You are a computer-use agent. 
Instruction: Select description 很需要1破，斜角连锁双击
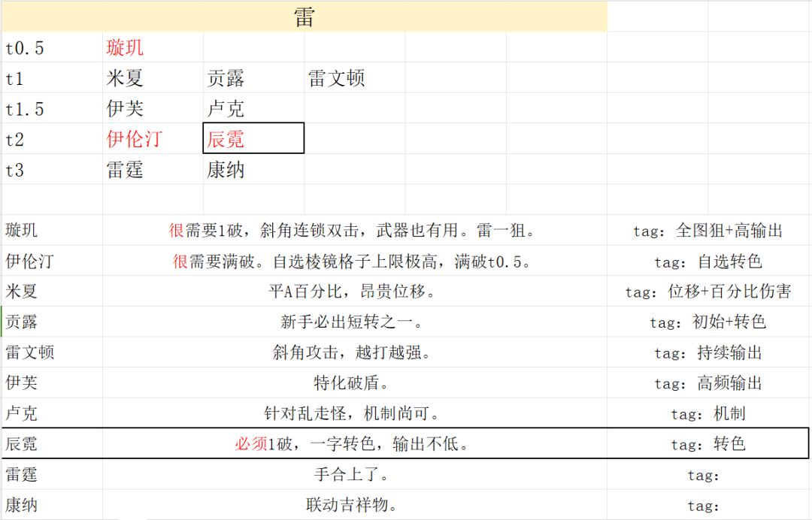pyautogui.click(x=355, y=230)
